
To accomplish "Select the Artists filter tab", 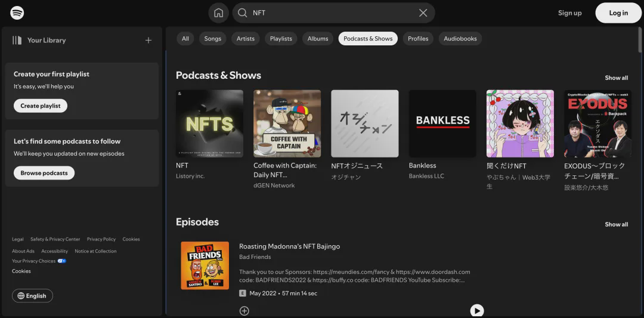I will click(x=246, y=39).
